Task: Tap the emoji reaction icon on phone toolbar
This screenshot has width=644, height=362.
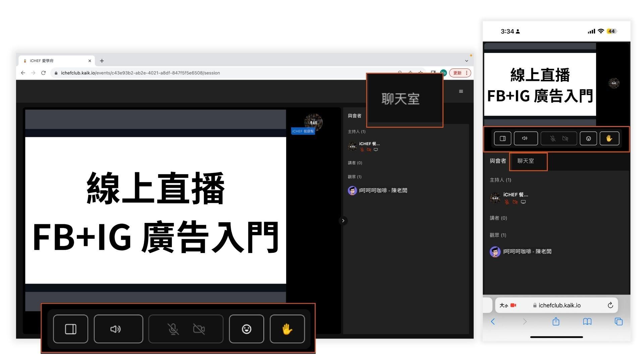Action: pos(588,138)
